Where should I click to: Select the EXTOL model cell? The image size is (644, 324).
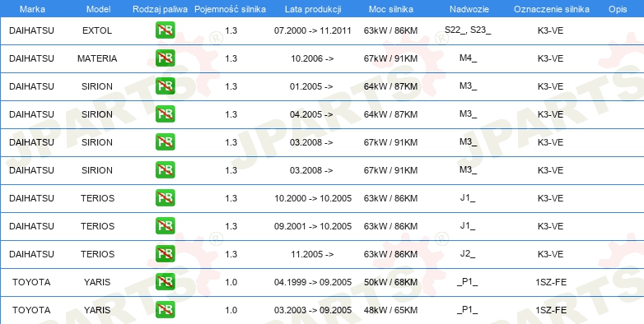tap(97, 30)
